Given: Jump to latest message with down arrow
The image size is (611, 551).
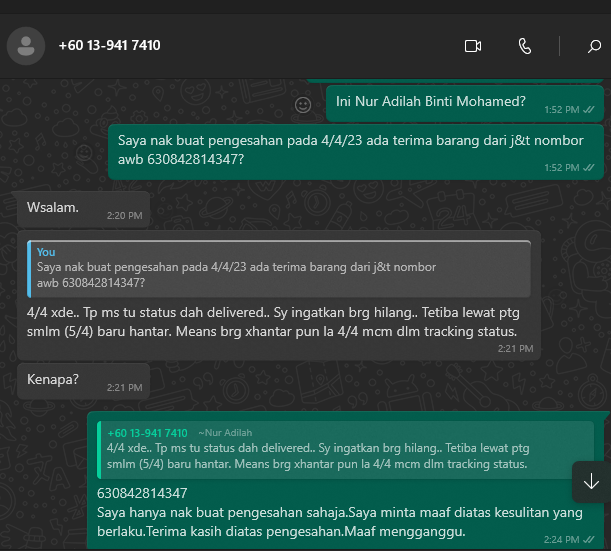Looking at the screenshot, I should tap(590, 481).
